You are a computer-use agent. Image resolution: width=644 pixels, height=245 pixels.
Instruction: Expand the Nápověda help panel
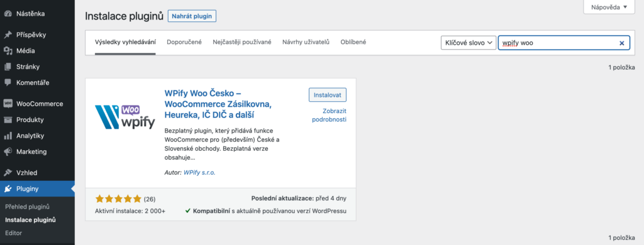[x=609, y=7]
